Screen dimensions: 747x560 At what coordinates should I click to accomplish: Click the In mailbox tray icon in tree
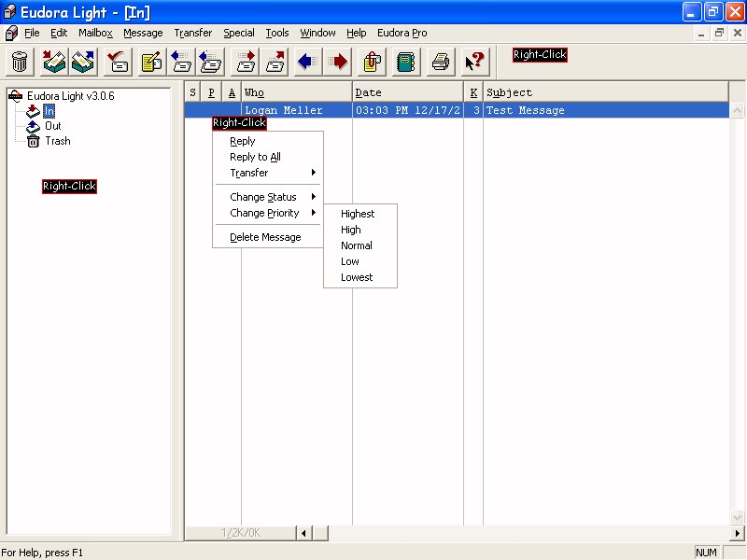click(33, 111)
